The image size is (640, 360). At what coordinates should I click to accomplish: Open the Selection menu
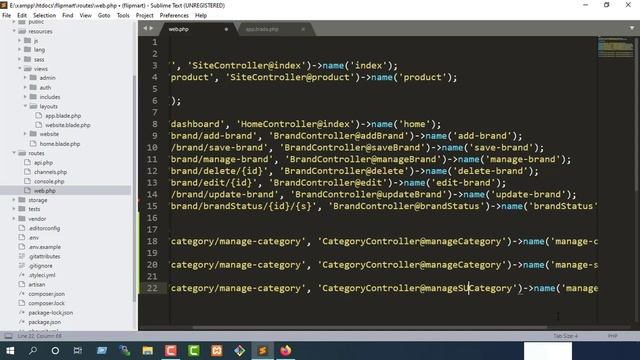click(x=44, y=16)
